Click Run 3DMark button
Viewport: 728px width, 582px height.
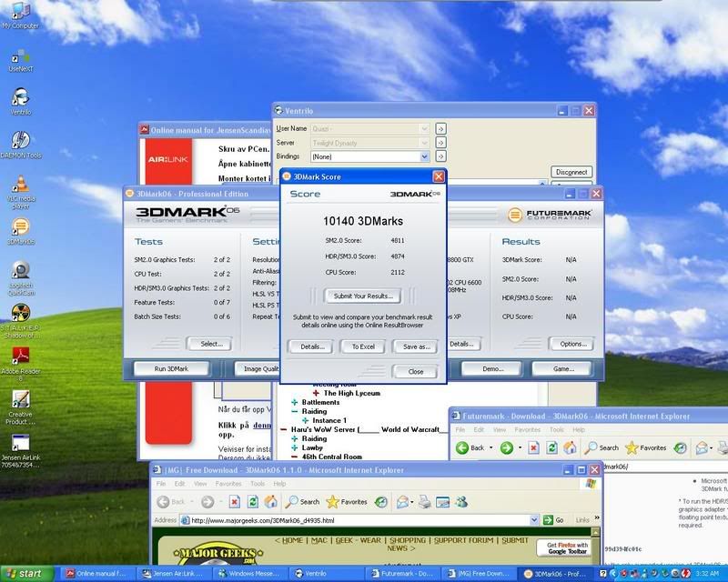pyautogui.click(x=171, y=369)
